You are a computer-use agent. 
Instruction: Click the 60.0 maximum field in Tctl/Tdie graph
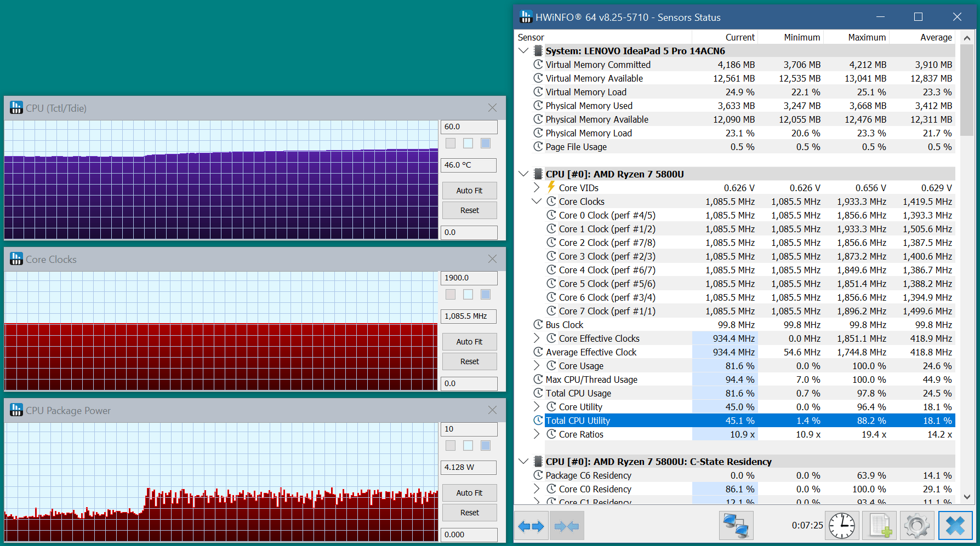point(469,127)
